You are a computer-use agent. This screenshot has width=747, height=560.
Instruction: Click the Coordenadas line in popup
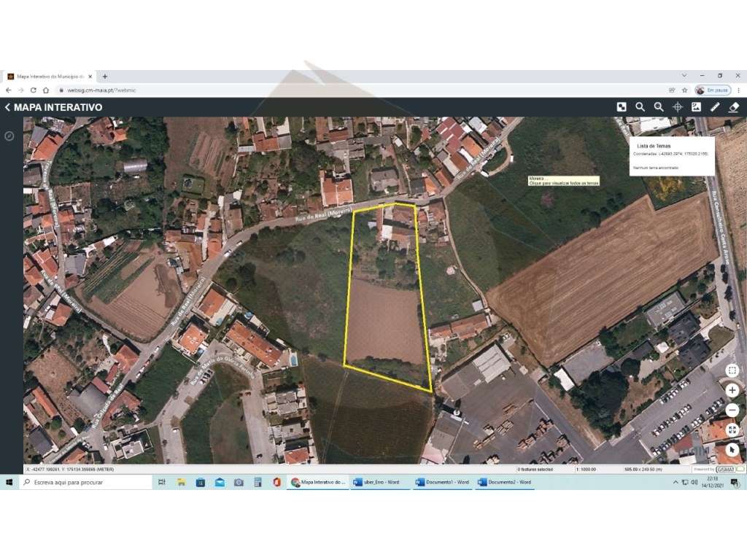tap(670, 154)
